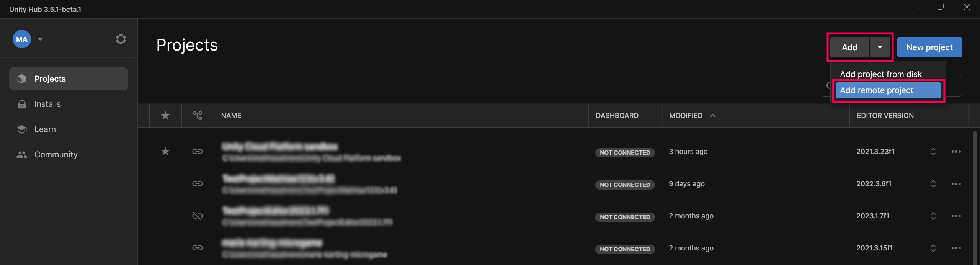The height and width of the screenshot is (265, 980).
Task: Open editor version selector for 2023.1.7f1
Action: [x=933, y=216]
